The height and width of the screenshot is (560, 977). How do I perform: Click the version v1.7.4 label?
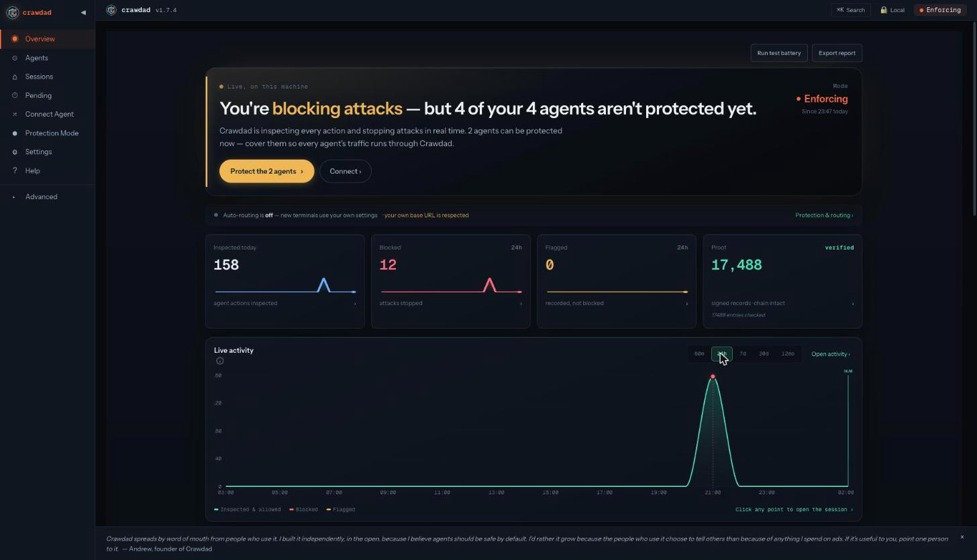(166, 11)
